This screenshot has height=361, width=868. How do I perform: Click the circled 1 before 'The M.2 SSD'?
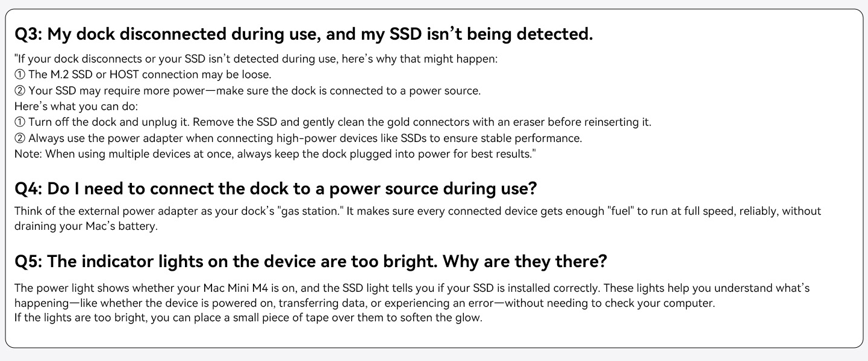[x=20, y=75]
